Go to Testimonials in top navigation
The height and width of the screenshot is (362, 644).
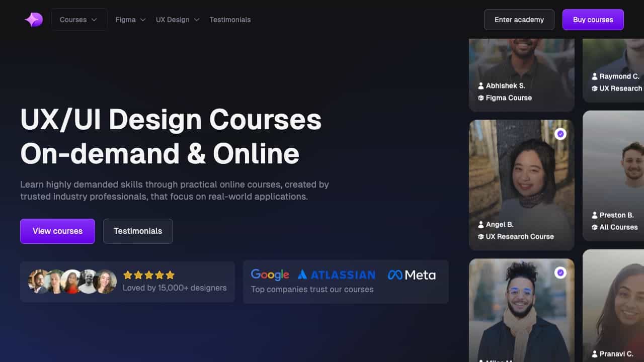click(230, 20)
